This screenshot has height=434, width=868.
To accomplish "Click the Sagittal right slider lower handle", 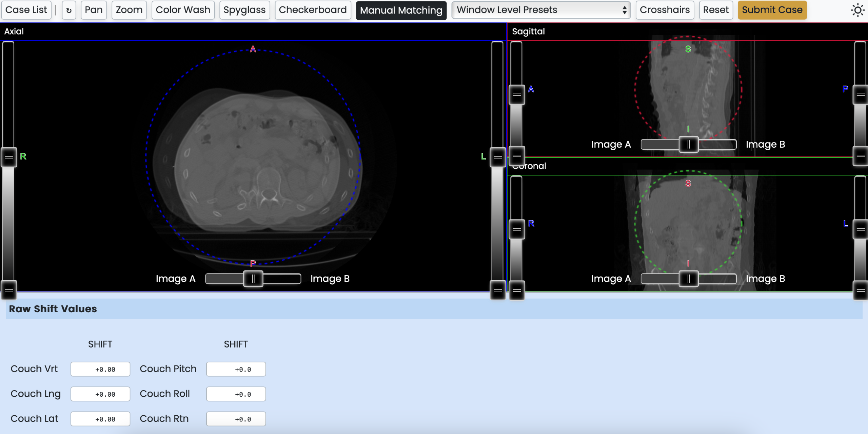I will click(x=861, y=156).
